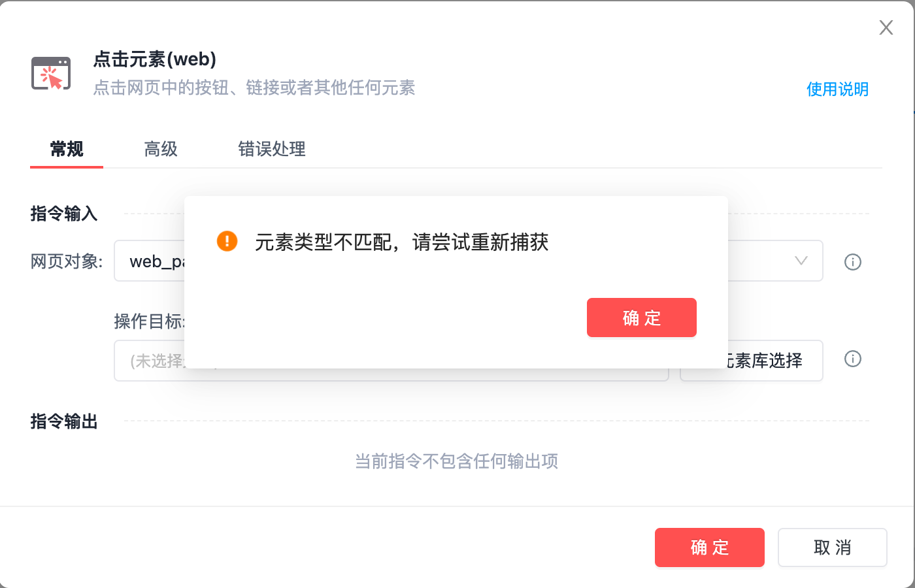The width and height of the screenshot is (915, 588).
Task: Open the web_pa… 网页对象 combo box
Action: 150,261
